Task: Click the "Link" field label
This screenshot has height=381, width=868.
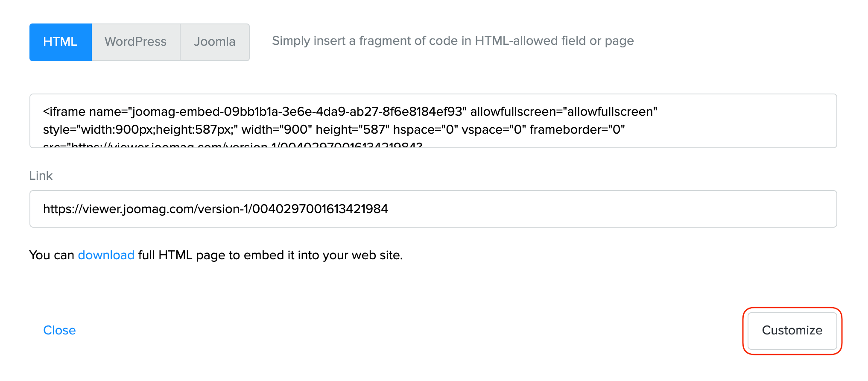Action: point(41,176)
